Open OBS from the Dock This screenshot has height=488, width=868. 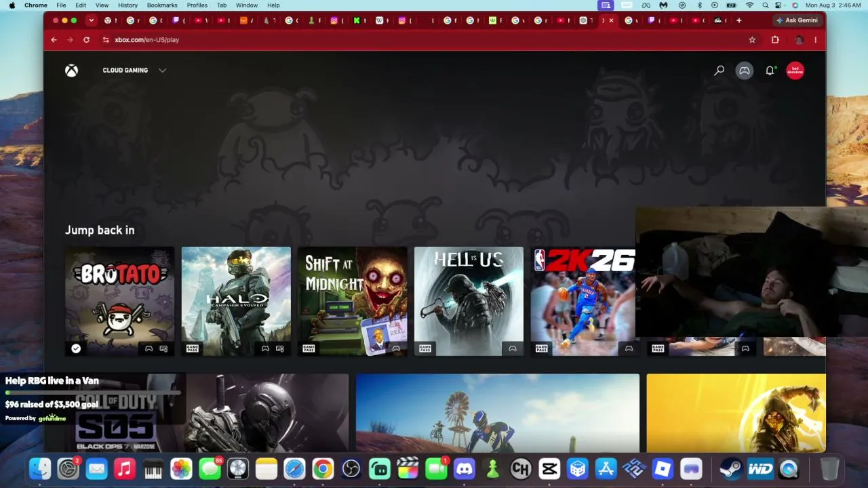coord(351,468)
